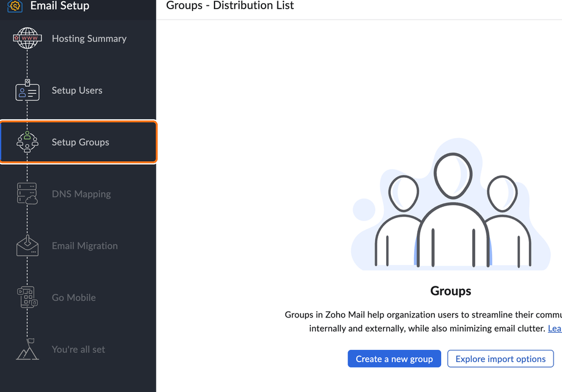This screenshot has height=392, width=562.
Task: Go to the Setup Users step
Action: tap(78, 90)
